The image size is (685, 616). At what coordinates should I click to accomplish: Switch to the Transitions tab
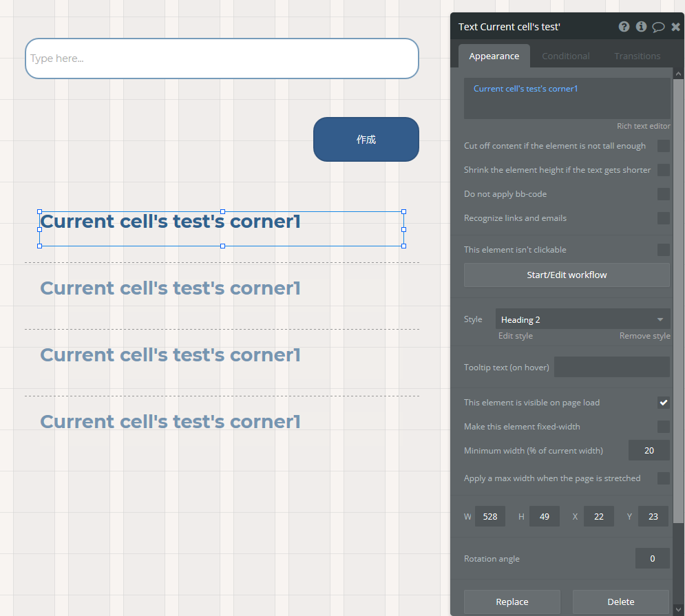[637, 56]
